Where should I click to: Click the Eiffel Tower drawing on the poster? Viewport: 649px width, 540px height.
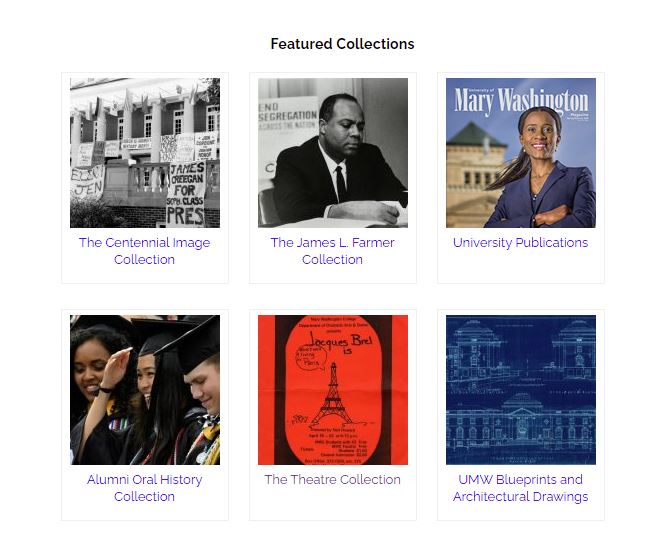(x=333, y=394)
